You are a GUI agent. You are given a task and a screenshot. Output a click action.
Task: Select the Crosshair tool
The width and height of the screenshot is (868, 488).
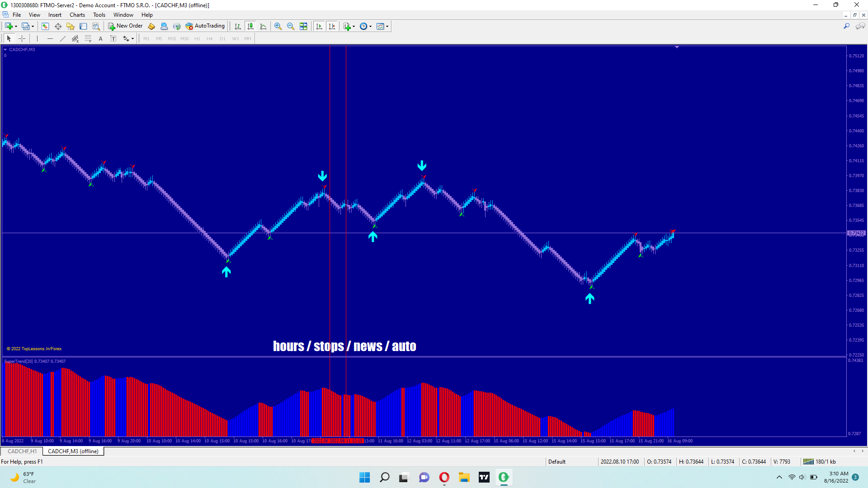pos(22,38)
